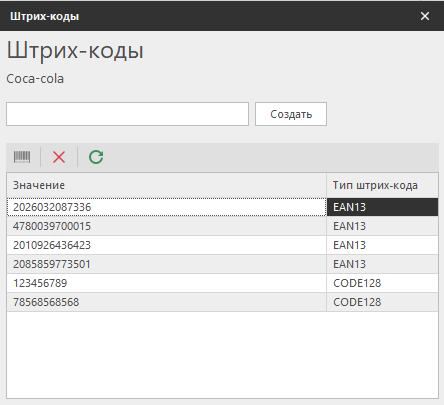Viewport: 444px width, 405px height.
Task: Click EAN13 type cell for 2010926436423
Action: point(382,245)
